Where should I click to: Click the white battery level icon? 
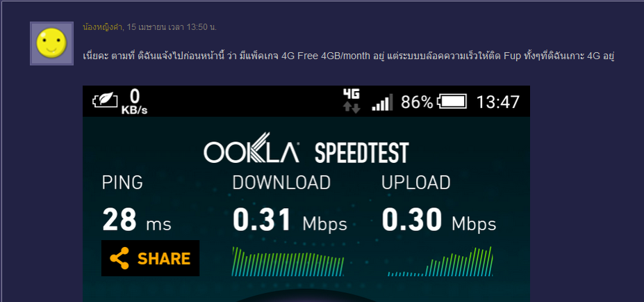click(x=452, y=102)
